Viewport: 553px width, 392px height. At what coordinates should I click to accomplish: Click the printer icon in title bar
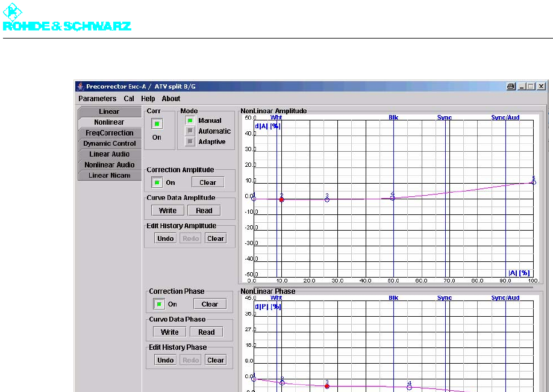[511, 86]
